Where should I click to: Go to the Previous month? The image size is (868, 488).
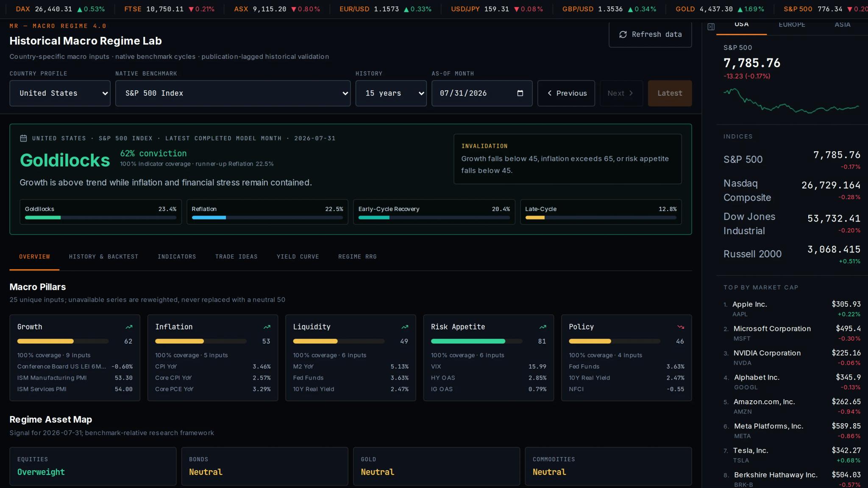point(566,93)
